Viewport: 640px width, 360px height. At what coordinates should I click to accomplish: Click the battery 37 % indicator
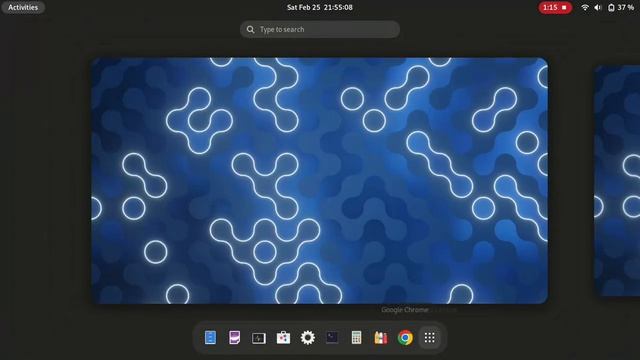point(621,7)
